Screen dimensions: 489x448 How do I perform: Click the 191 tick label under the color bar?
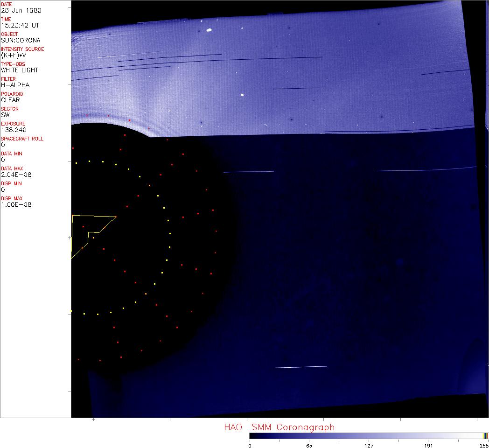[x=428, y=445]
